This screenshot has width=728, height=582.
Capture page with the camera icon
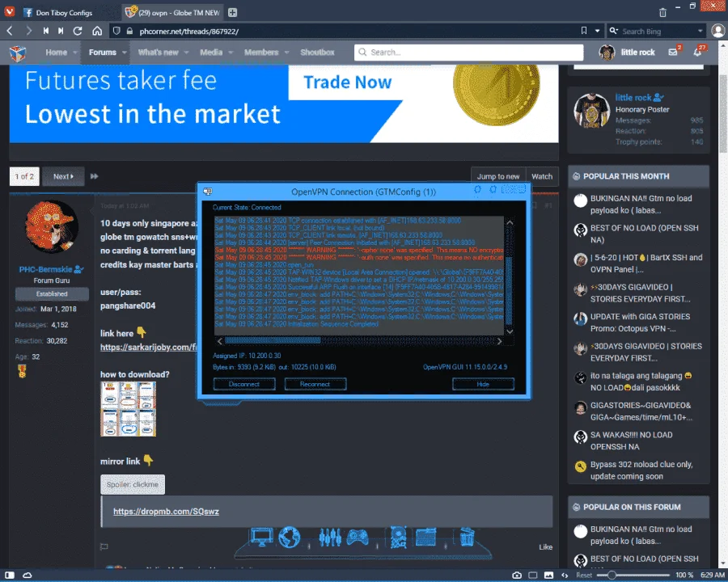tap(516, 575)
